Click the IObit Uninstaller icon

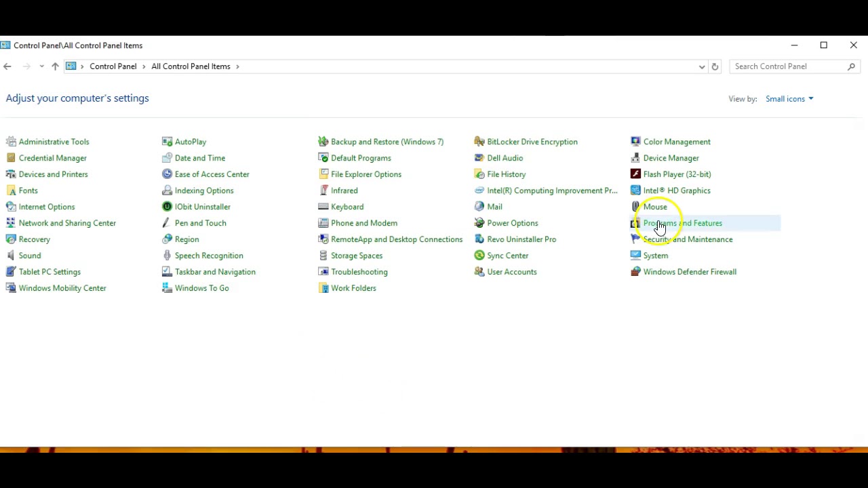pyautogui.click(x=167, y=207)
